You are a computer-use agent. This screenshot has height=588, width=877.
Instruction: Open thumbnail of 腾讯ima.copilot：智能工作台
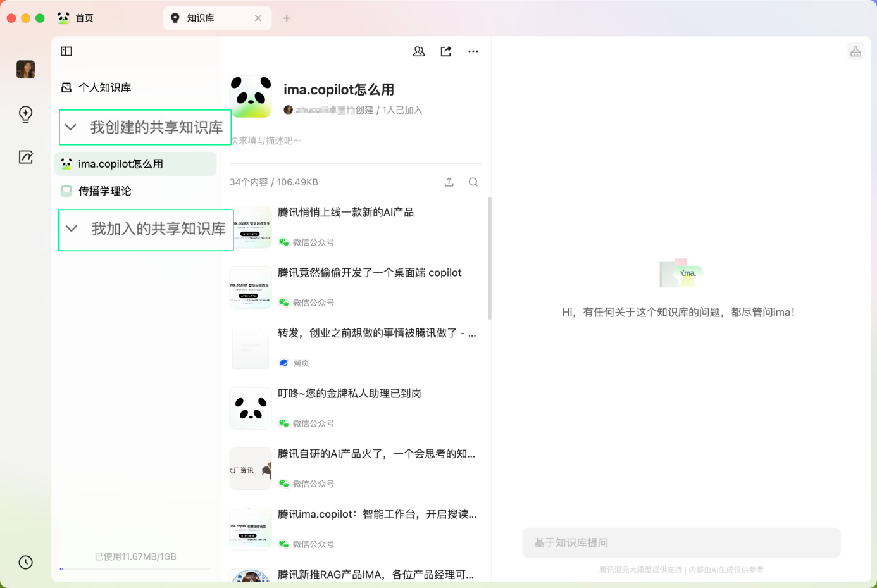[251, 529]
